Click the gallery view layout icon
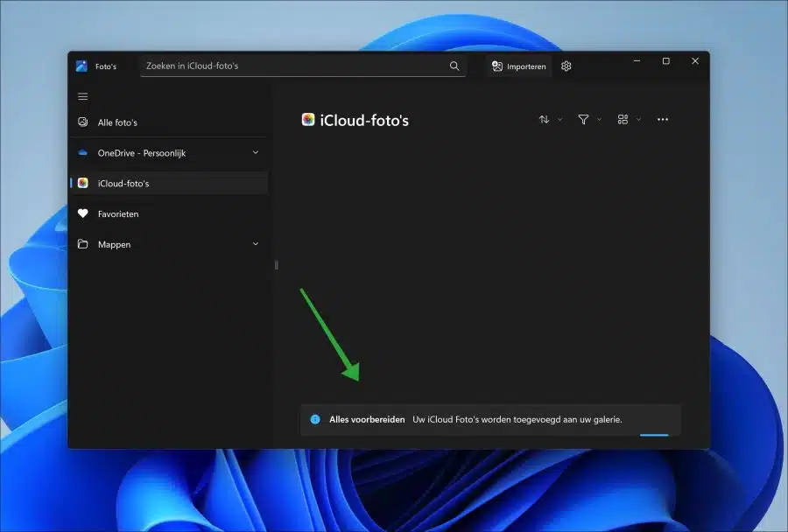Screen dimensions: 788x532 click(623, 120)
